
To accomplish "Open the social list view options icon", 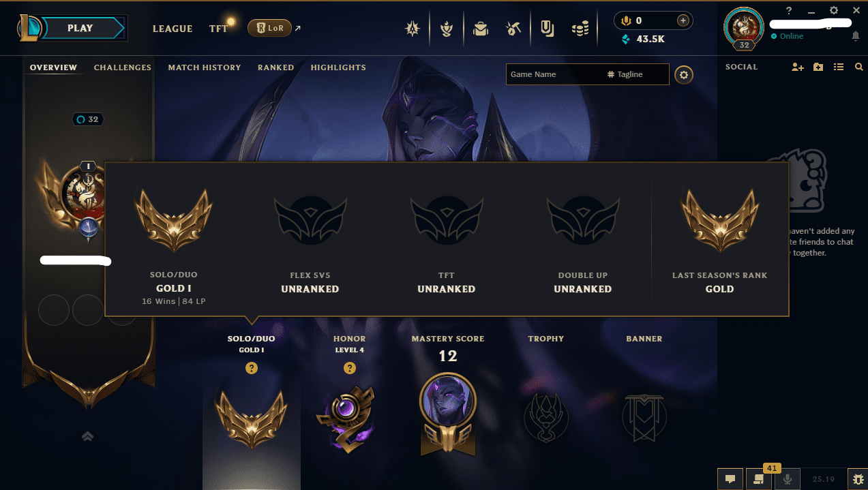I will (x=839, y=67).
